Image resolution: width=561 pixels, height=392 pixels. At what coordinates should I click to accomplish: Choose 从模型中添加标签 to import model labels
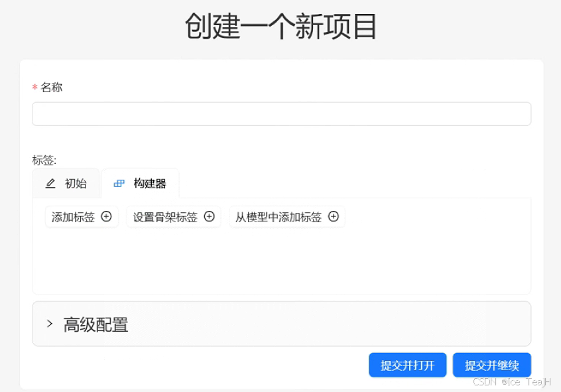(281, 216)
